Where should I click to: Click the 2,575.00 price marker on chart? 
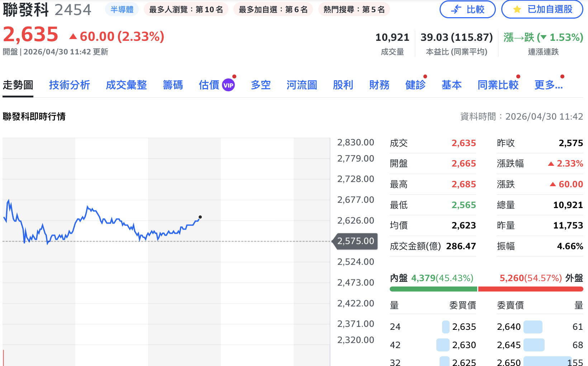click(x=355, y=241)
